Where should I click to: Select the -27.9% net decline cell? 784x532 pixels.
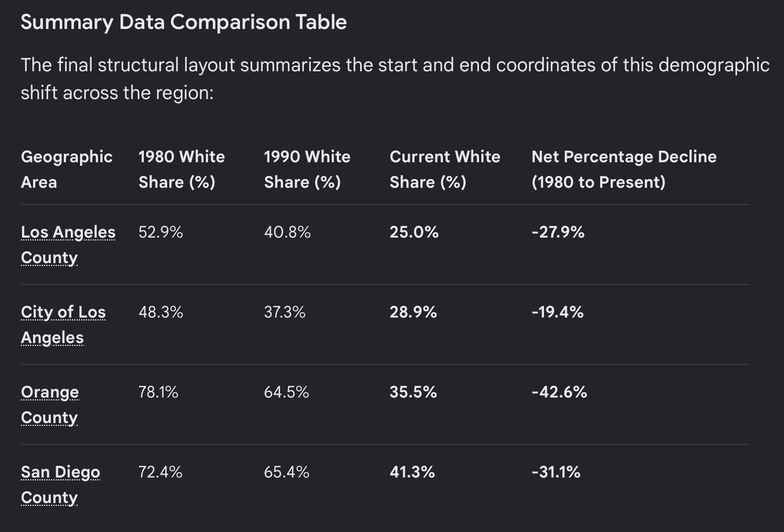point(558,232)
